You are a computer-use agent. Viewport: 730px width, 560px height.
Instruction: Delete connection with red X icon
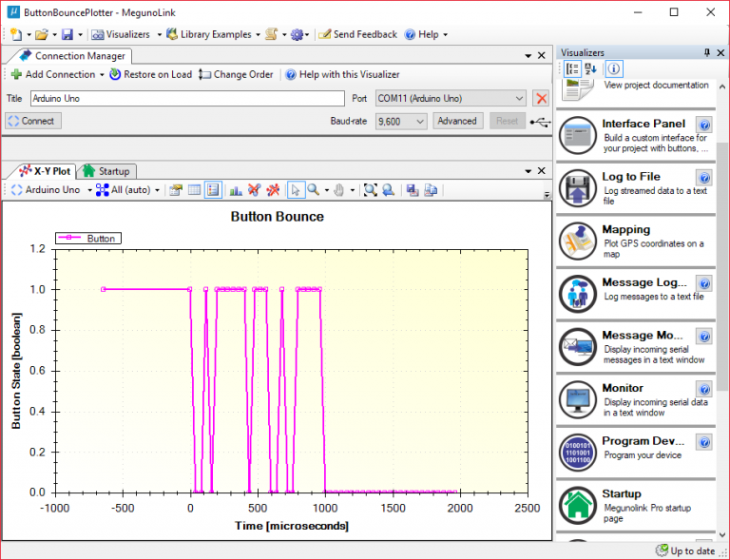tap(541, 98)
